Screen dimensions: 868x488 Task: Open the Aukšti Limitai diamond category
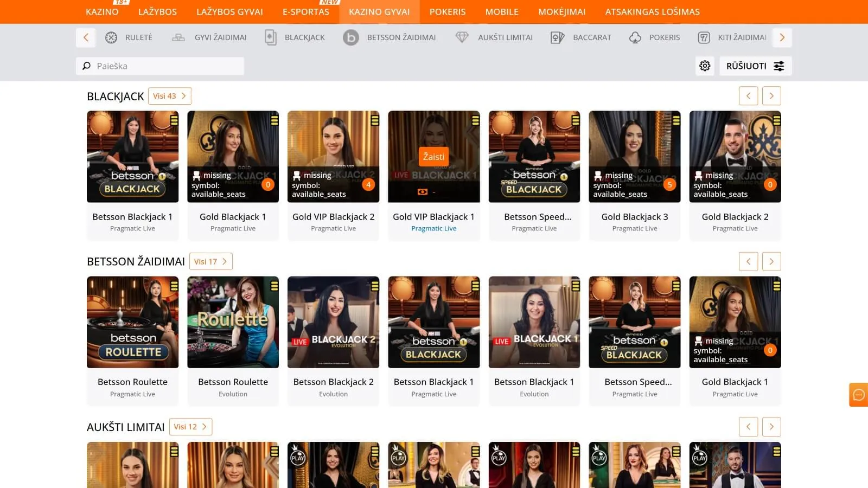click(x=494, y=37)
